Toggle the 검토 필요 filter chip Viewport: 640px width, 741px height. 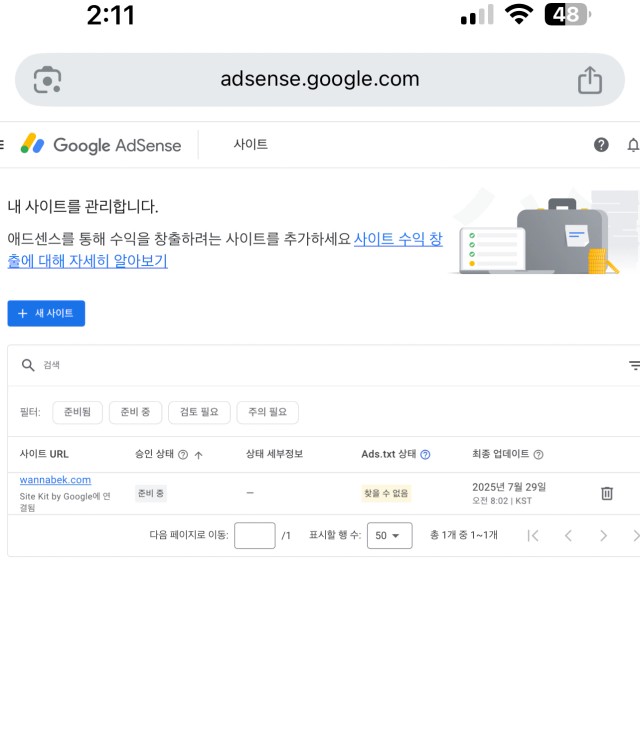click(x=199, y=412)
